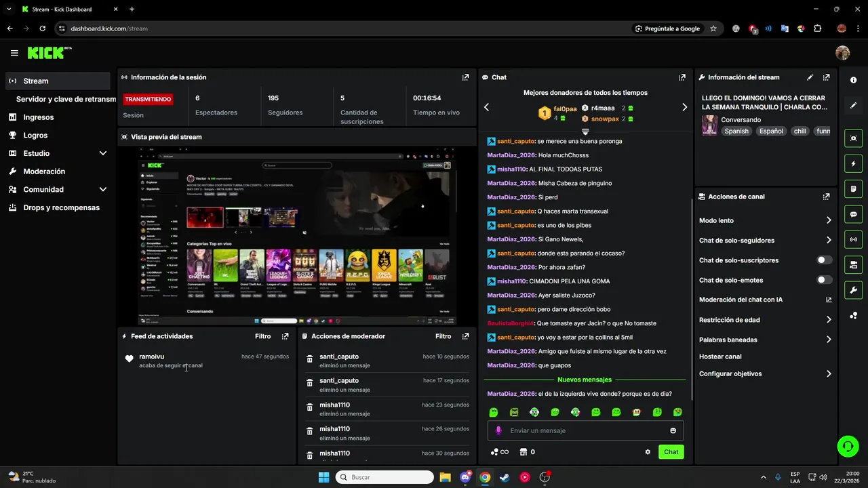Show next top donors with right arrow
The width and height of the screenshot is (868, 488).
pyautogui.click(x=684, y=107)
